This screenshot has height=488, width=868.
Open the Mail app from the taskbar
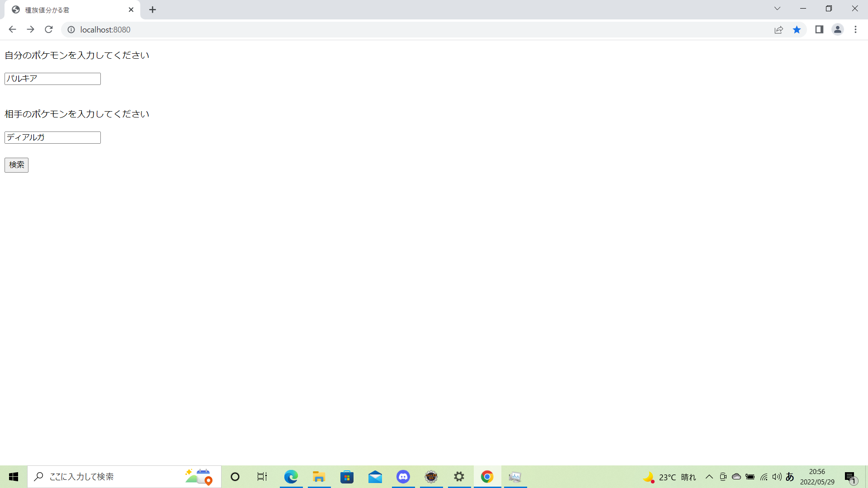click(x=375, y=477)
